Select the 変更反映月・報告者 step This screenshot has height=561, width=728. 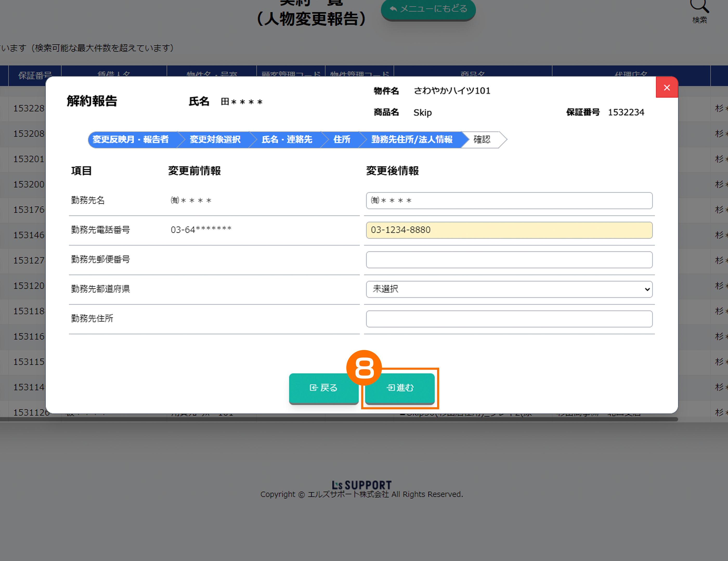tap(131, 139)
